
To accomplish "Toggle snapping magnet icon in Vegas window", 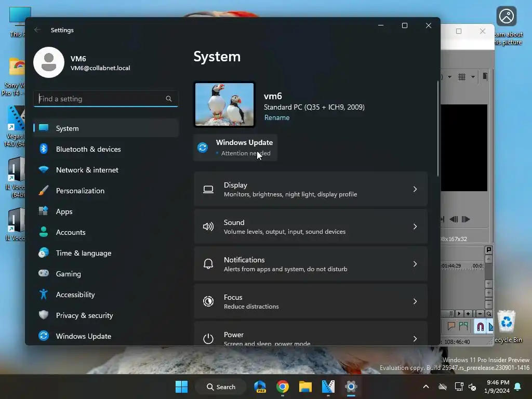I will tap(480, 327).
